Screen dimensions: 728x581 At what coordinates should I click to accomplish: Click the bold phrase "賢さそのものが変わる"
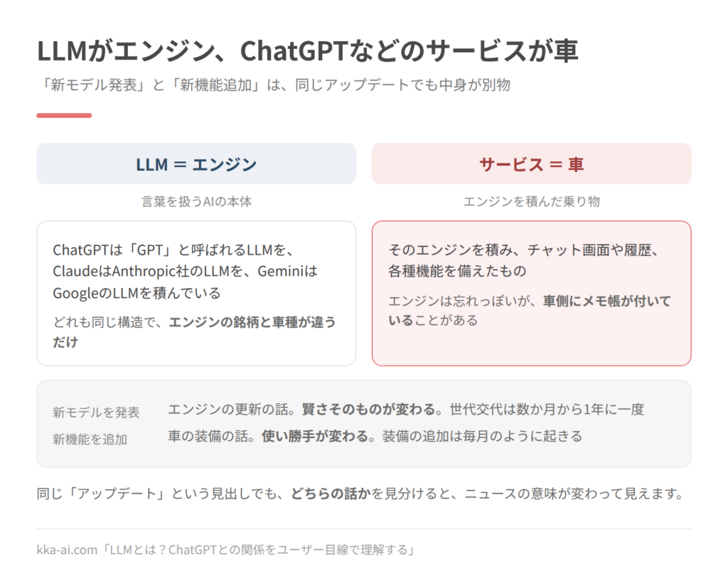coord(369,409)
